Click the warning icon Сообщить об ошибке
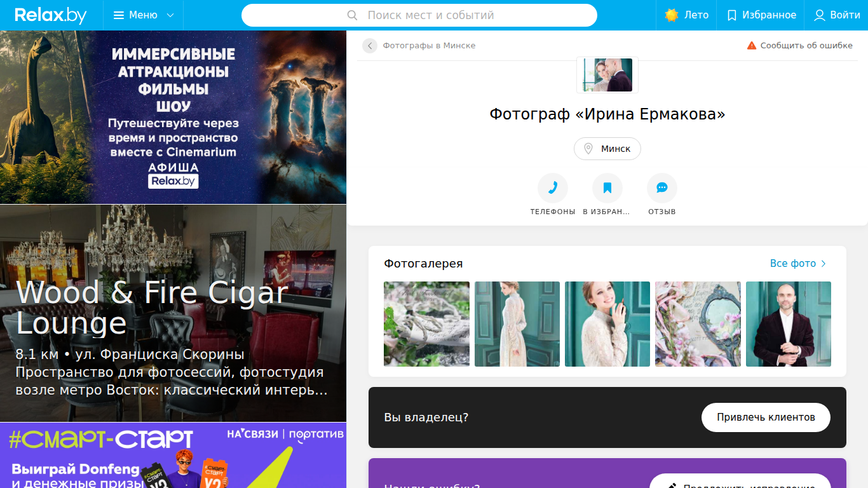 [x=752, y=46]
